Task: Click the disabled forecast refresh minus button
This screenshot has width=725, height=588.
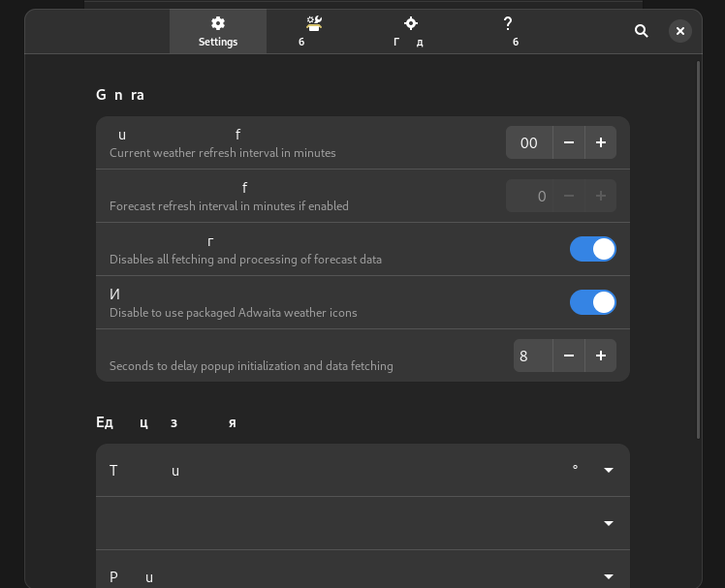Action: (x=569, y=196)
